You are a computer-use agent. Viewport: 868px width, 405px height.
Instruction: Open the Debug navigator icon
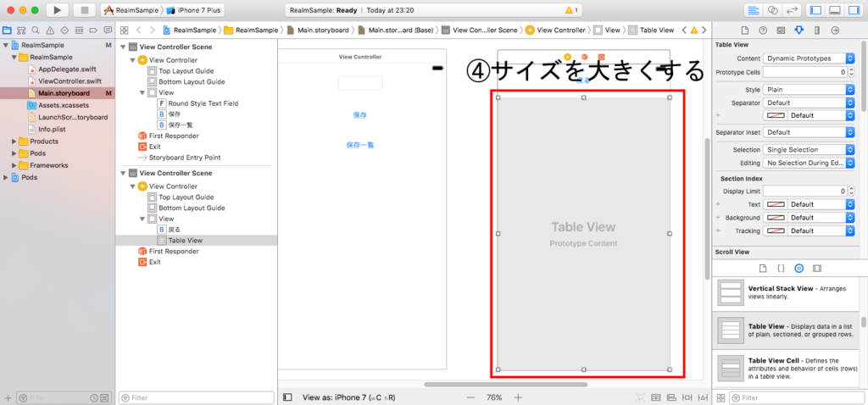(x=79, y=30)
